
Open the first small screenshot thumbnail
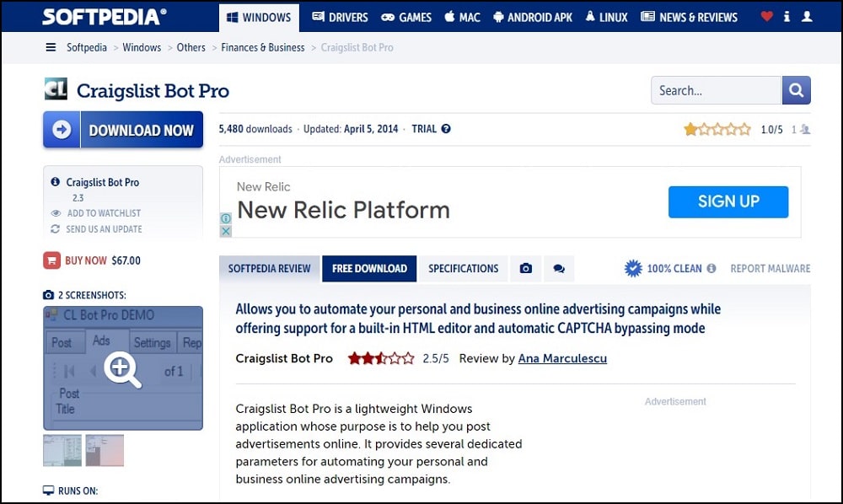(62, 450)
